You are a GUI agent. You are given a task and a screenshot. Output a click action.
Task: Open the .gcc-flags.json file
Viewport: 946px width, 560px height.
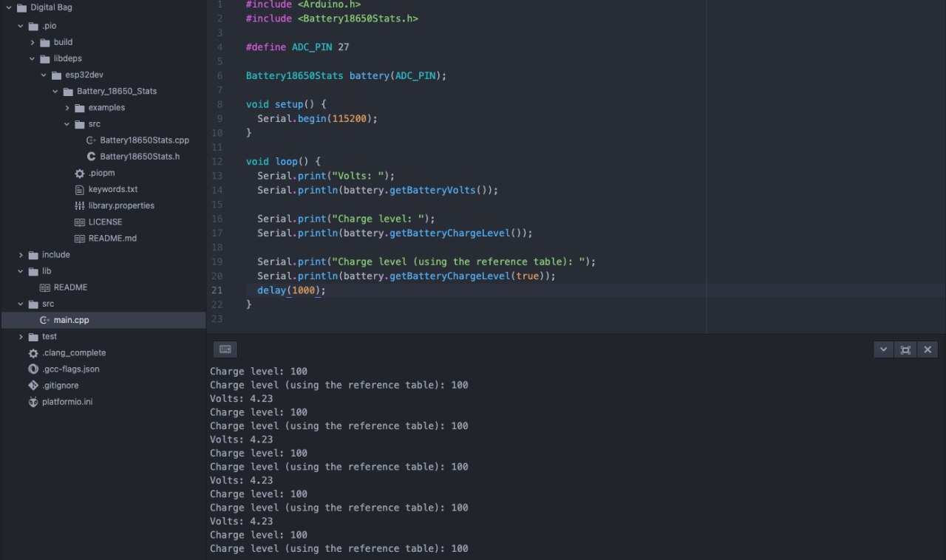pos(70,369)
